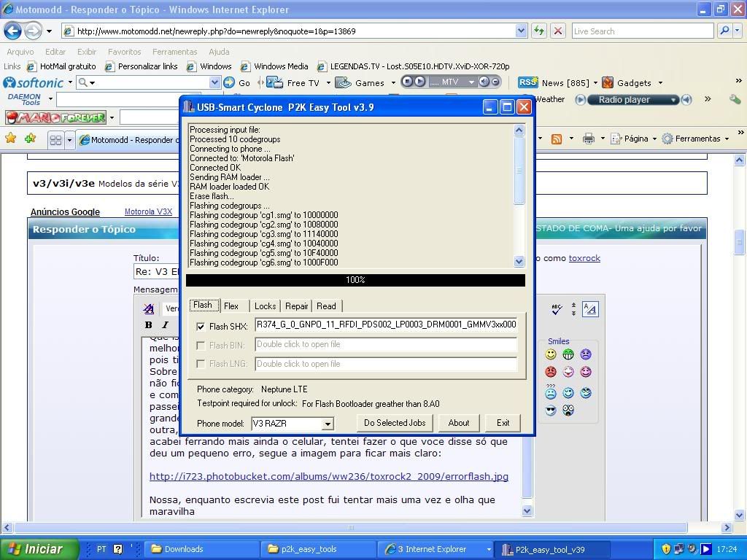Click the Favorites star icon
Screen dimensions: 747x560
10,139
